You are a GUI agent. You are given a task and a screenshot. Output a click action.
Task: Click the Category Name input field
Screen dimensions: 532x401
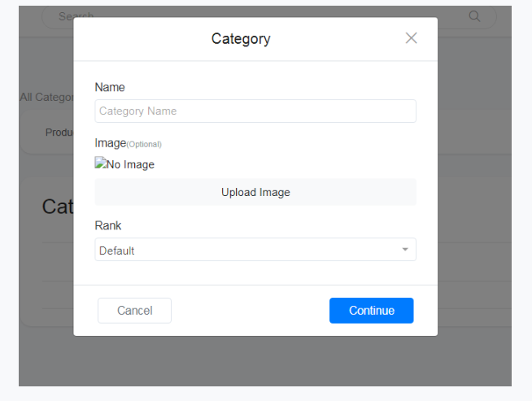coord(255,111)
